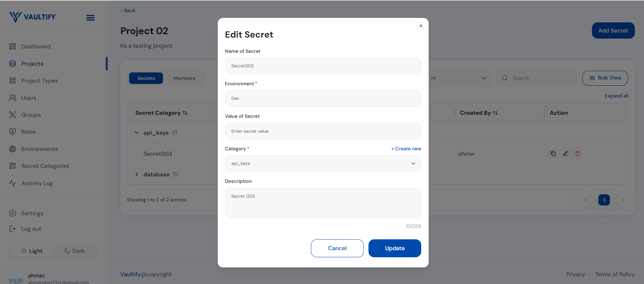Click the Add Secret button

[613, 30]
